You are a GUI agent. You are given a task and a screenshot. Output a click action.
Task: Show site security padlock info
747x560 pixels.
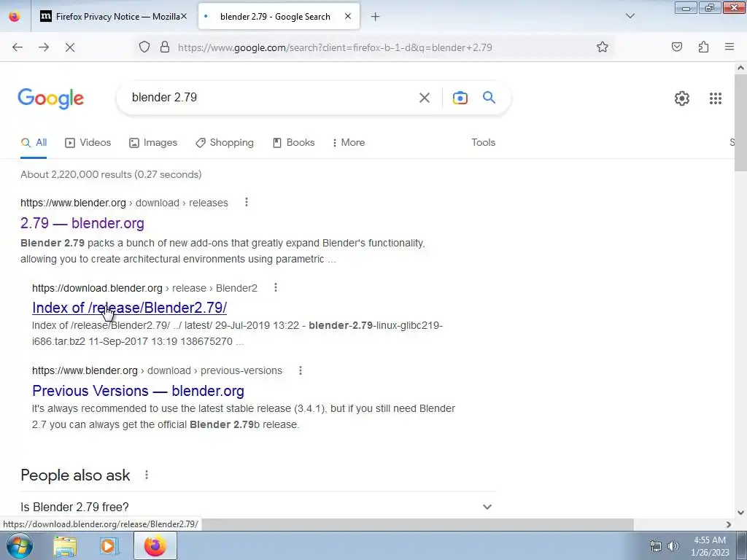[x=165, y=47]
